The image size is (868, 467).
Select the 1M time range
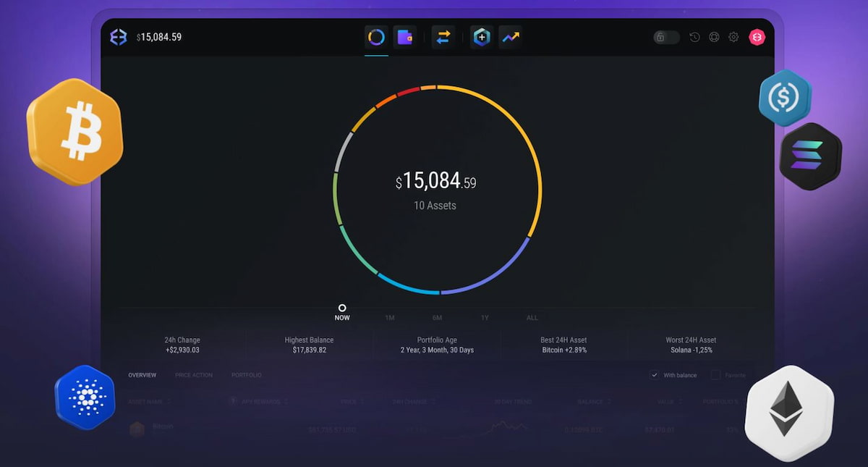[389, 318]
